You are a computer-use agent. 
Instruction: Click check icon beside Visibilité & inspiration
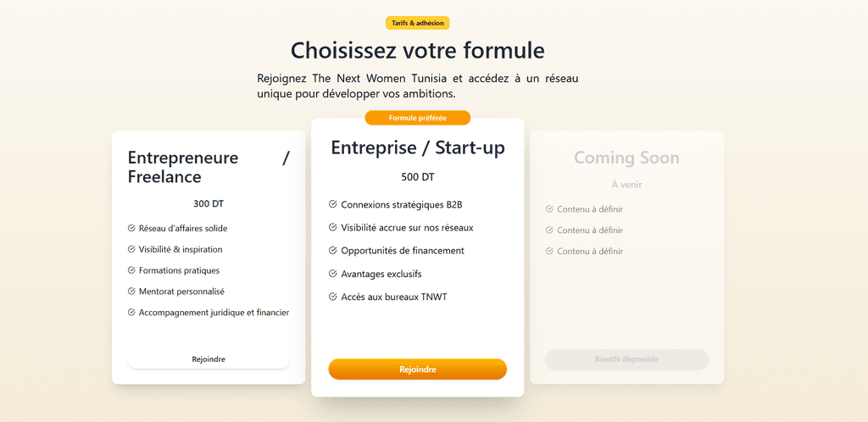tap(131, 249)
